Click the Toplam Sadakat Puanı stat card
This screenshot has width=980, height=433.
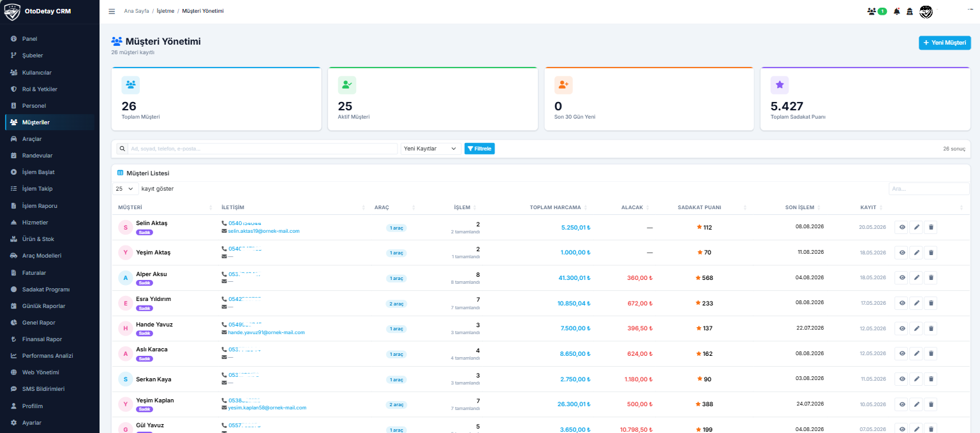point(865,99)
